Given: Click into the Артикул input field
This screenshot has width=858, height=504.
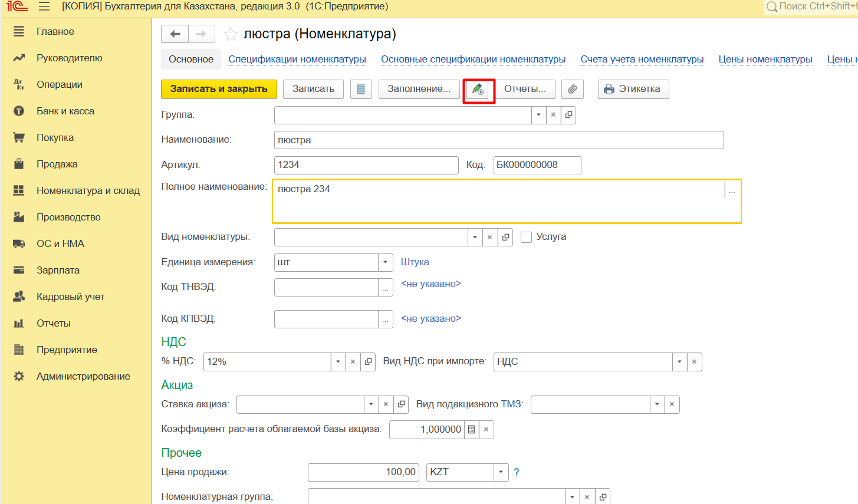Looking at the screenshot, I should (366, 165).
